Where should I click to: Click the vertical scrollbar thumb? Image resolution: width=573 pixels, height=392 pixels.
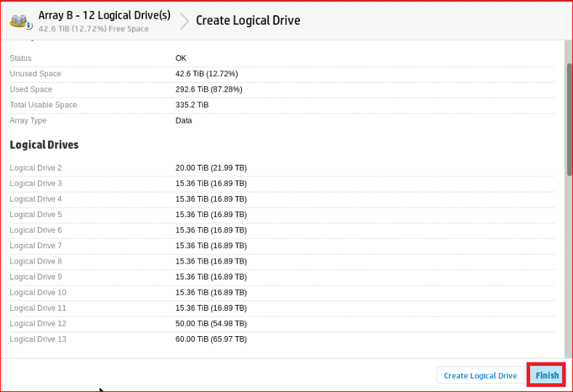[569, 120]
